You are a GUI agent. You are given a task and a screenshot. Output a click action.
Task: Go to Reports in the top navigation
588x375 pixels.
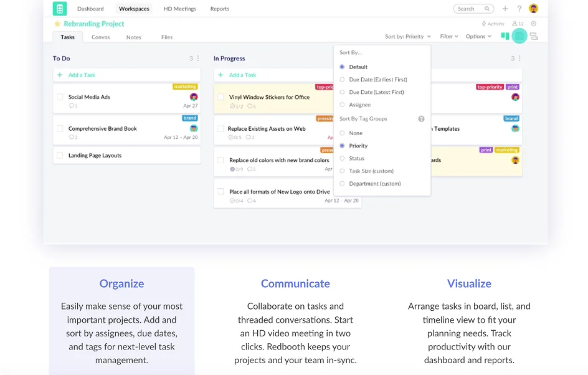click(x=219, y=9)
